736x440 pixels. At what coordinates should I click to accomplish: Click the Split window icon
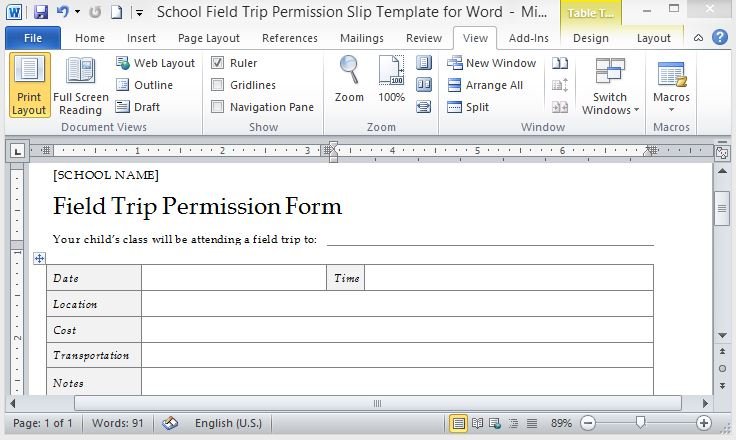tap(468, 107)
